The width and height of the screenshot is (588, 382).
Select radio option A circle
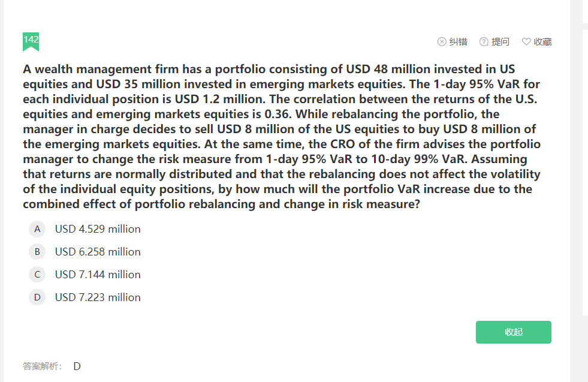pos(37,229)
